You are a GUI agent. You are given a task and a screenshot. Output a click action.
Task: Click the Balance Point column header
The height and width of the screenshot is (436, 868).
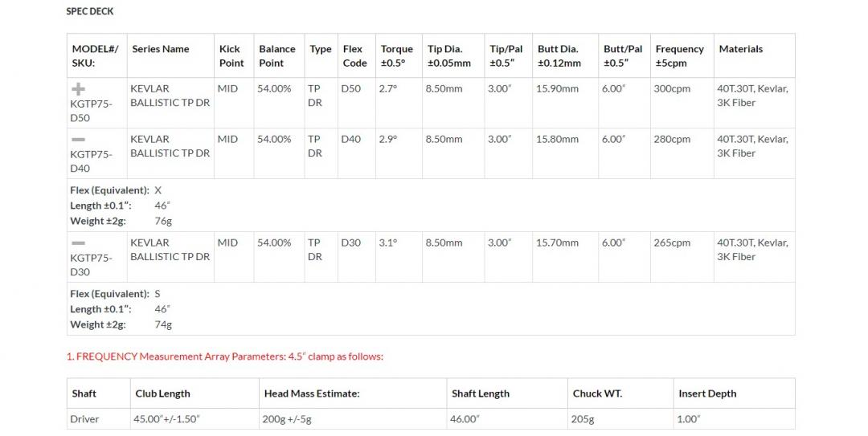pyautogui.click(x=277, y=56)
